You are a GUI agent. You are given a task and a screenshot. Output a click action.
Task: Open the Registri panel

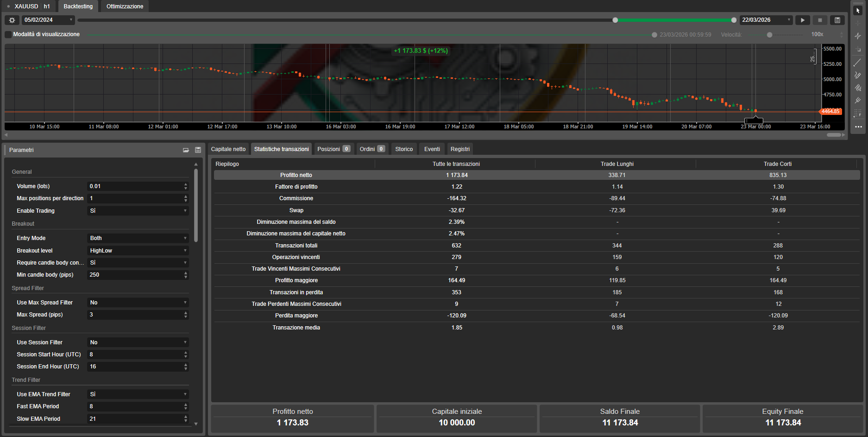coord(459,149)
